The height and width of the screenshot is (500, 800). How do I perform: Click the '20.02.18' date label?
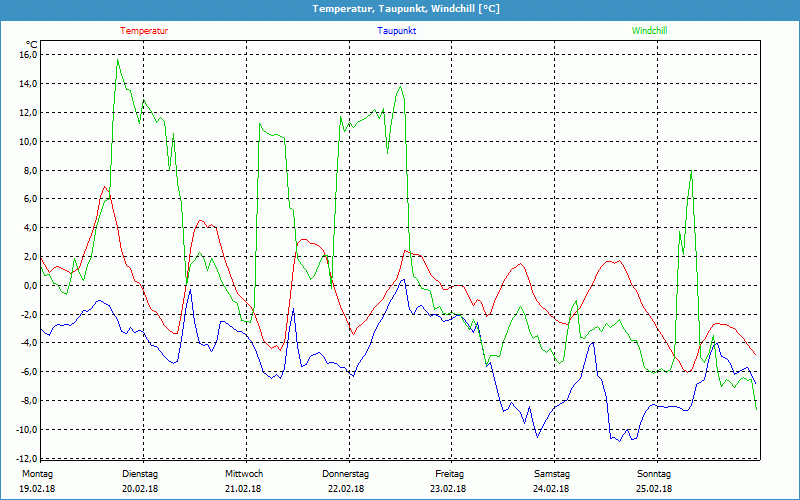[140, 489]
